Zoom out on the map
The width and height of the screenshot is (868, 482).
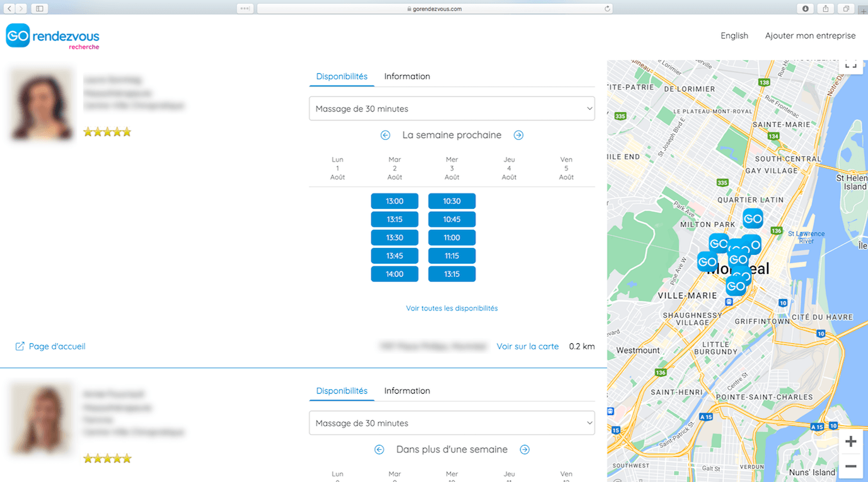click(850, 466)
